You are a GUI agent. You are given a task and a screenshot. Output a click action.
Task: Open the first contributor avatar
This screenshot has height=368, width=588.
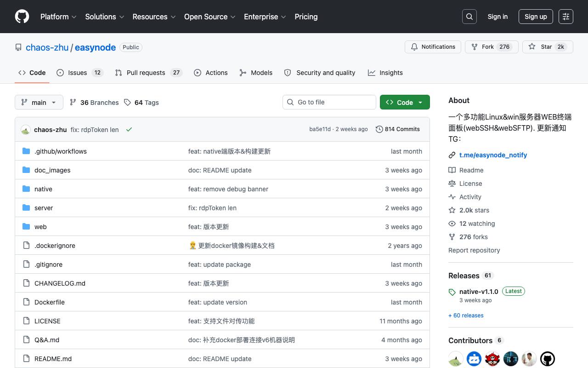point(456,359)
